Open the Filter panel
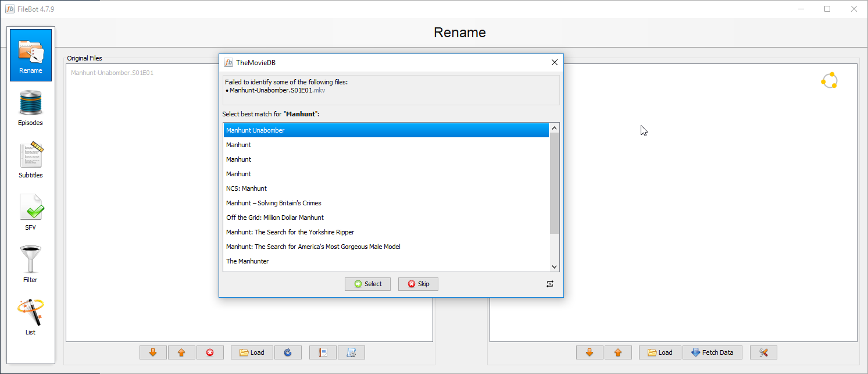Viewport: 868px width, 374px height. pyautogui.click(x=31, y=265)
